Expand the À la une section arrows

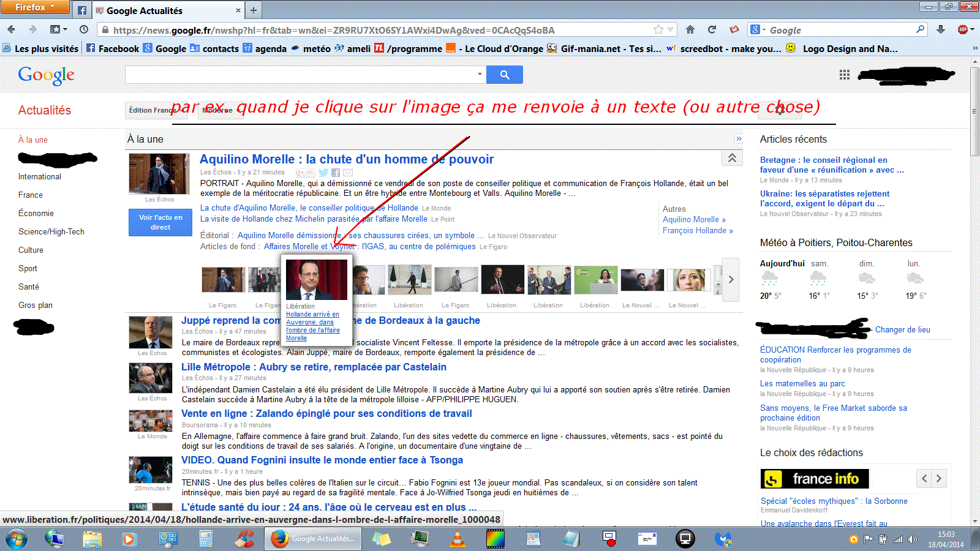739,139
